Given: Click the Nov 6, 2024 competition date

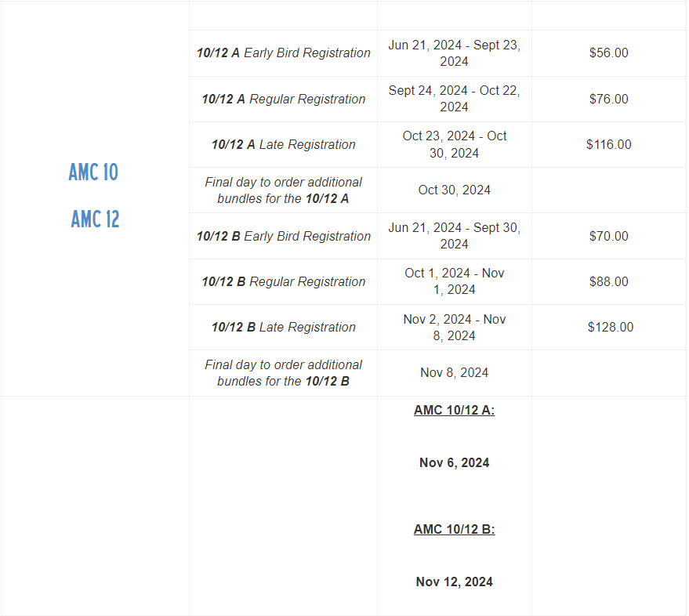Looking at the screenshot, I should 454,463.
